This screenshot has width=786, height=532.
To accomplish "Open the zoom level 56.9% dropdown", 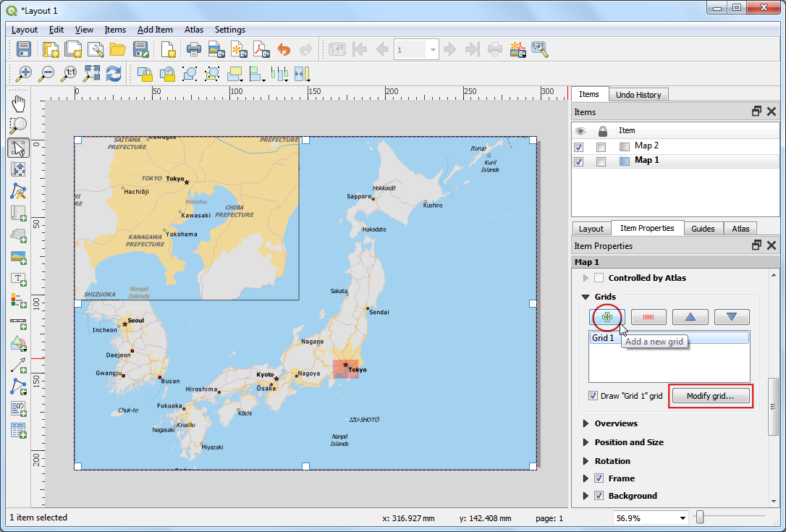I will [x=683, y=518].
